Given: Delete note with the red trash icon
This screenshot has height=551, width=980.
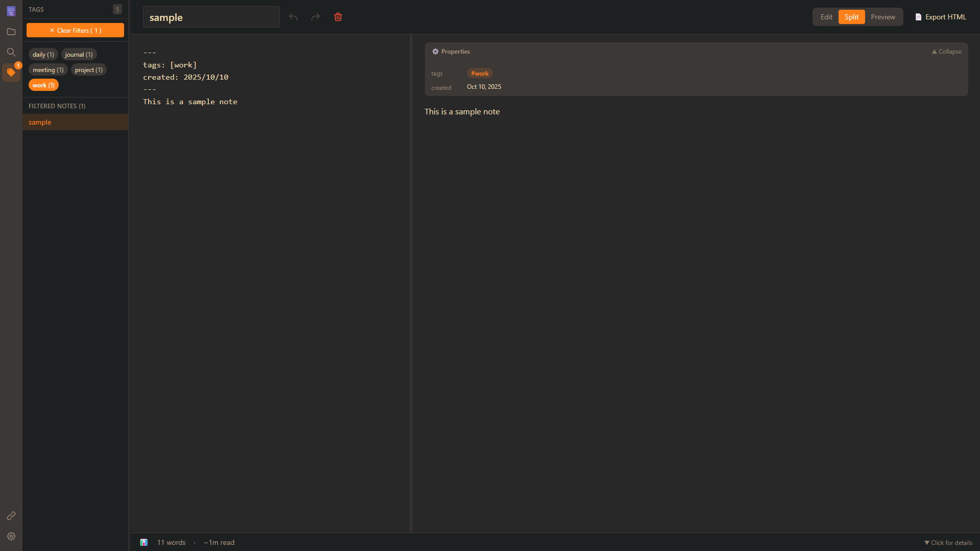Looking at the screenshot, I should 338,17.
